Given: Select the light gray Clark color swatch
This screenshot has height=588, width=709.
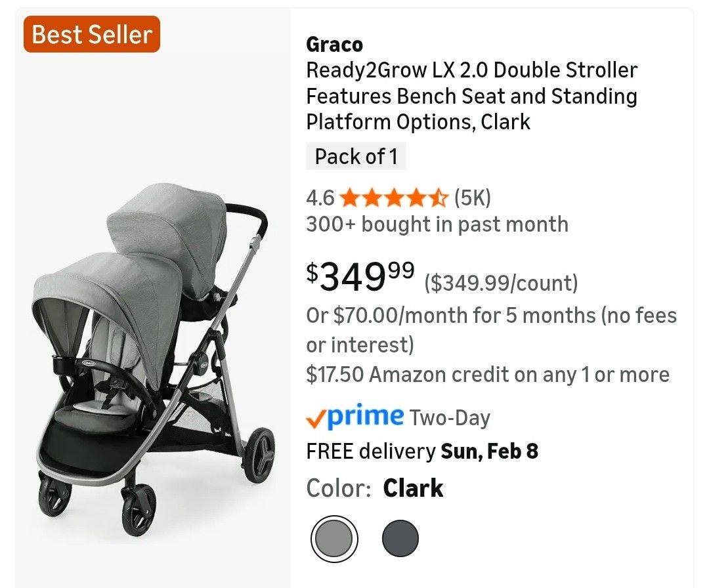Looking at the screenshot, I should pyautogui.click(x=334, y=539).
